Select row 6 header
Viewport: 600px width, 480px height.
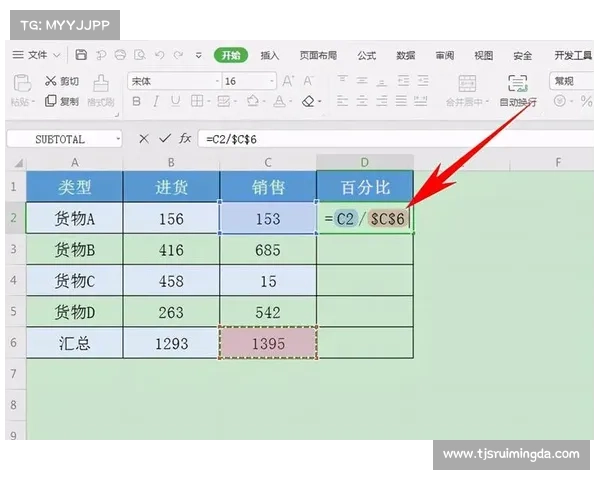[x=13, y=342]
